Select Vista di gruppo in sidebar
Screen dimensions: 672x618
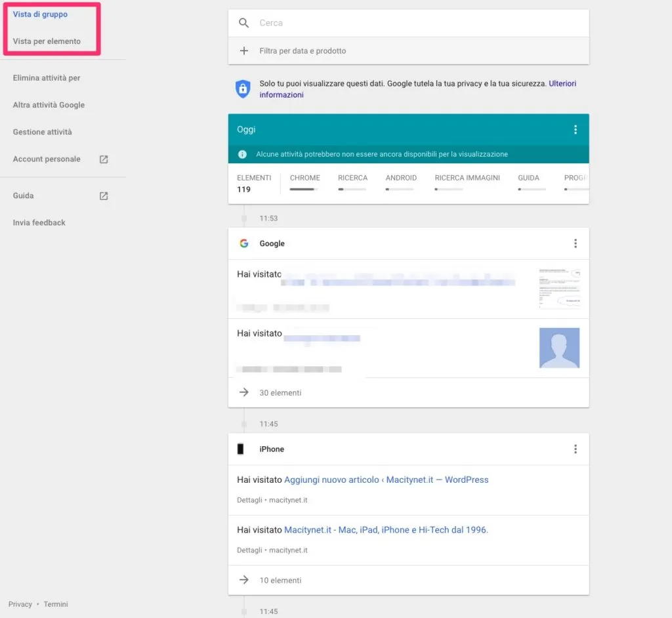[x=40, y=14]
